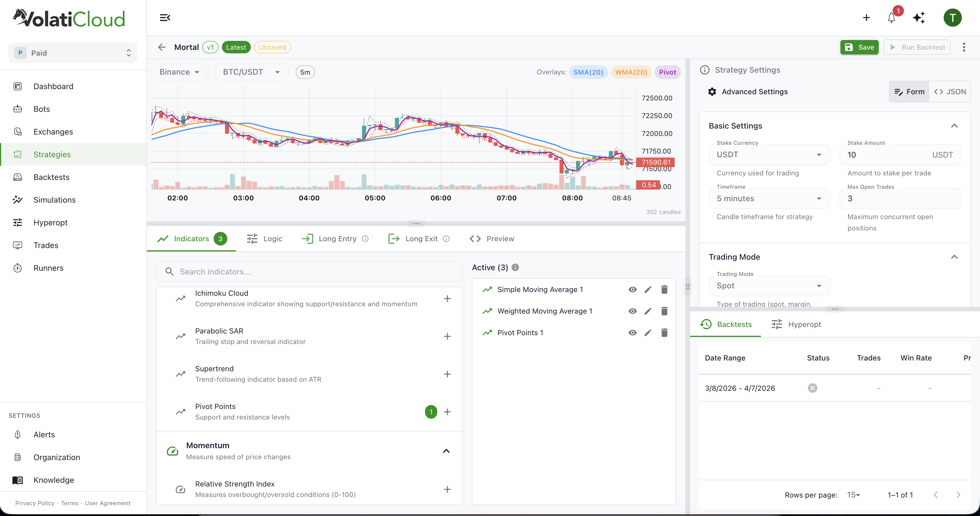
Task: Open the Privacy Policy link
Action: [x=35, y=503]
